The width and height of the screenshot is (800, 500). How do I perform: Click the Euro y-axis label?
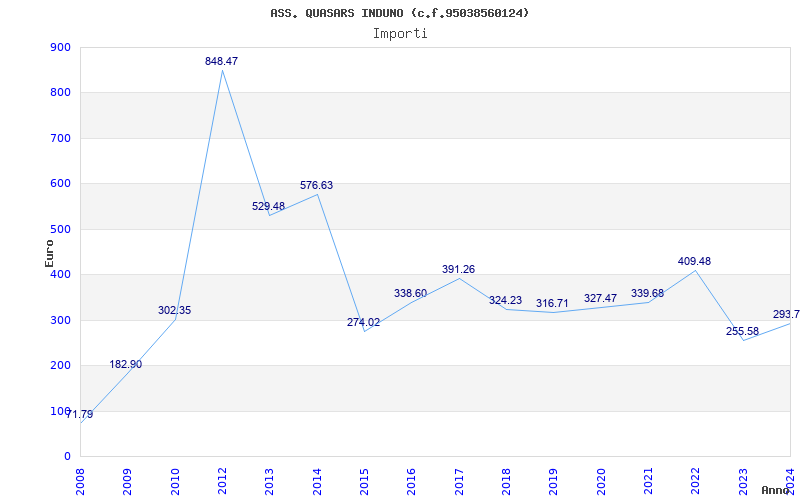[49, 253]
